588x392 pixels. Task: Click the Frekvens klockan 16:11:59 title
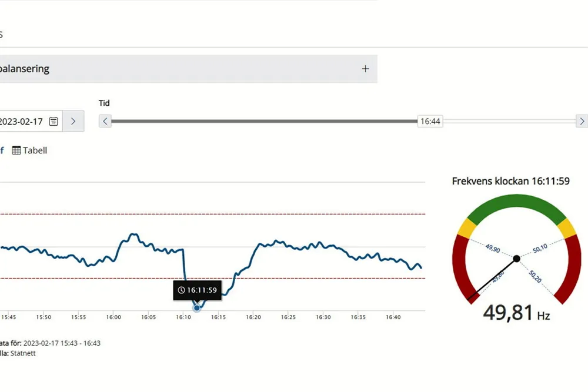(510, 181)
